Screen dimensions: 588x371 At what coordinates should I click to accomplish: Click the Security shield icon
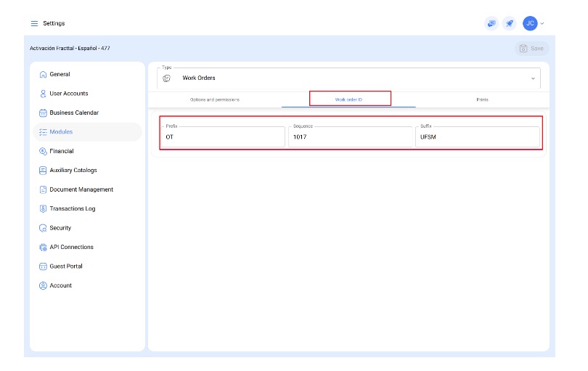43,228
